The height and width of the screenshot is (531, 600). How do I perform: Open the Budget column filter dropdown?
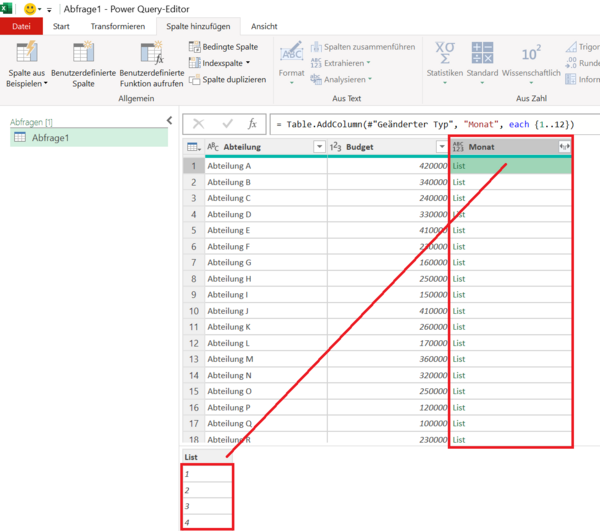441,147
